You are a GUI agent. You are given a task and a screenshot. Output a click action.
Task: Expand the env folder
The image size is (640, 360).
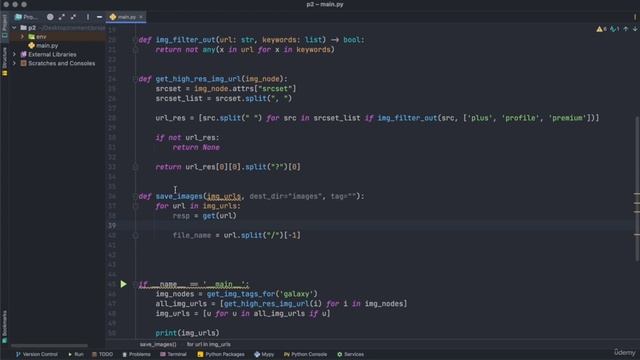click(22, 37)
